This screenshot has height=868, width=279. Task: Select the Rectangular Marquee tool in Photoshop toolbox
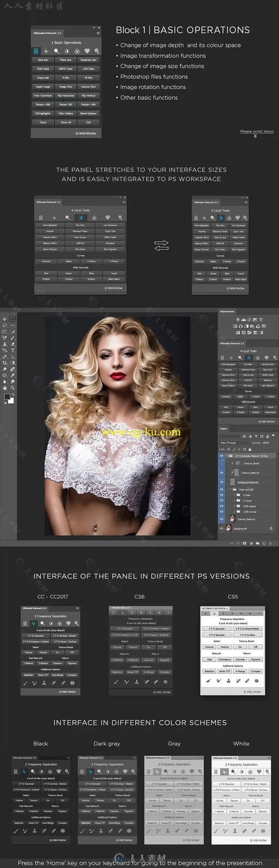tap(13, 319)
